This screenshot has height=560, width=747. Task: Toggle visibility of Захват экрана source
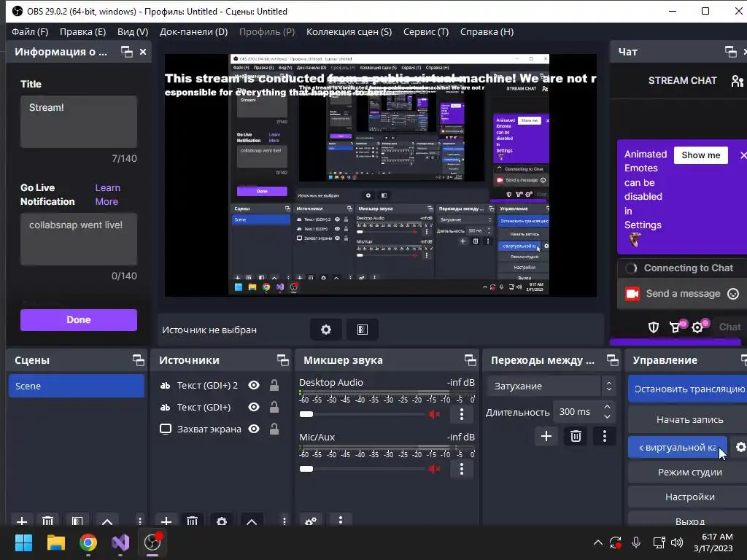254,429
